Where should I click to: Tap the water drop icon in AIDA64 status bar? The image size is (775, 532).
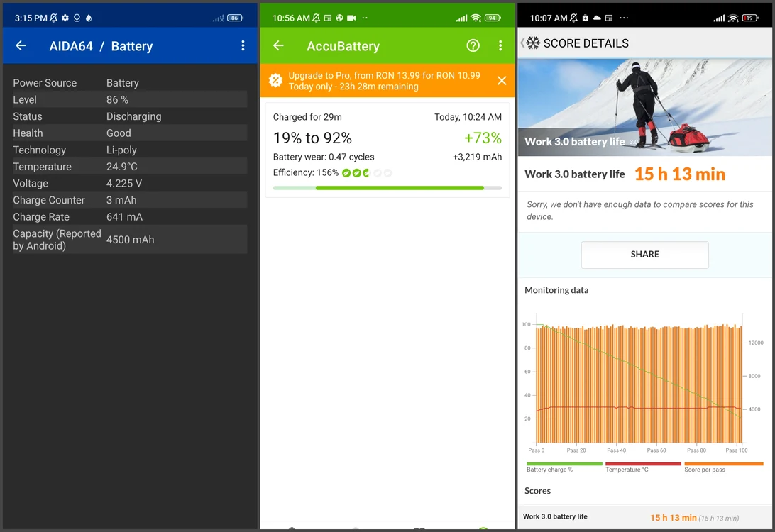(89, 18)
